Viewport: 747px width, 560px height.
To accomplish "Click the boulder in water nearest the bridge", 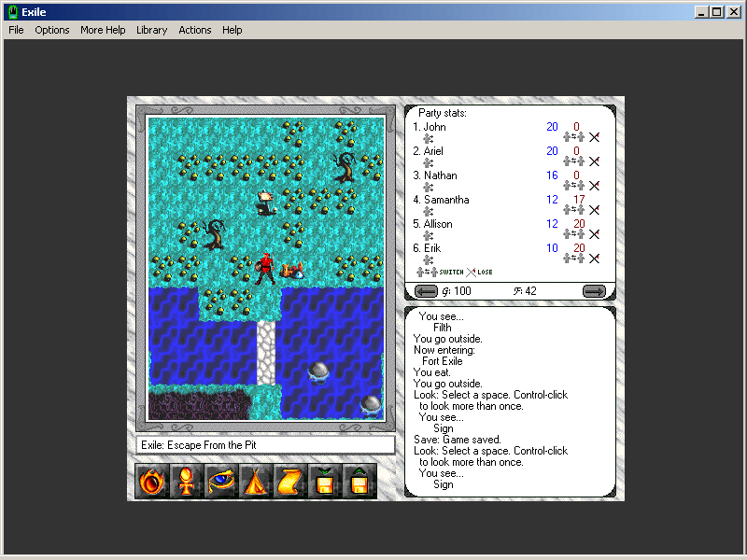I will [318, 371].
